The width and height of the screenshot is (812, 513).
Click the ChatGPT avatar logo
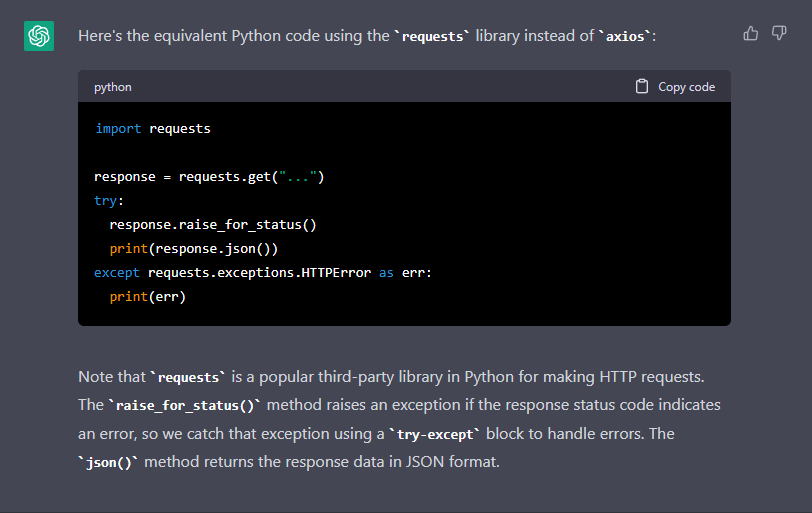pos(39,36)
